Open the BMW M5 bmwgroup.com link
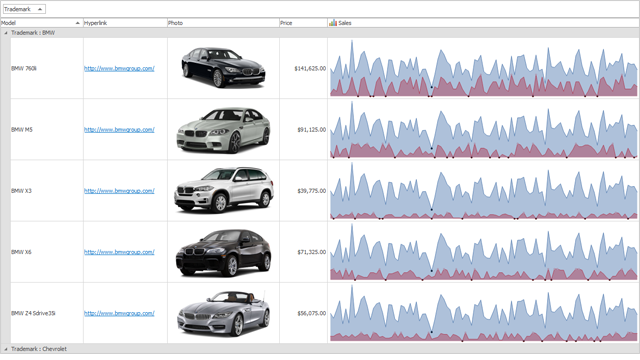 119,130
